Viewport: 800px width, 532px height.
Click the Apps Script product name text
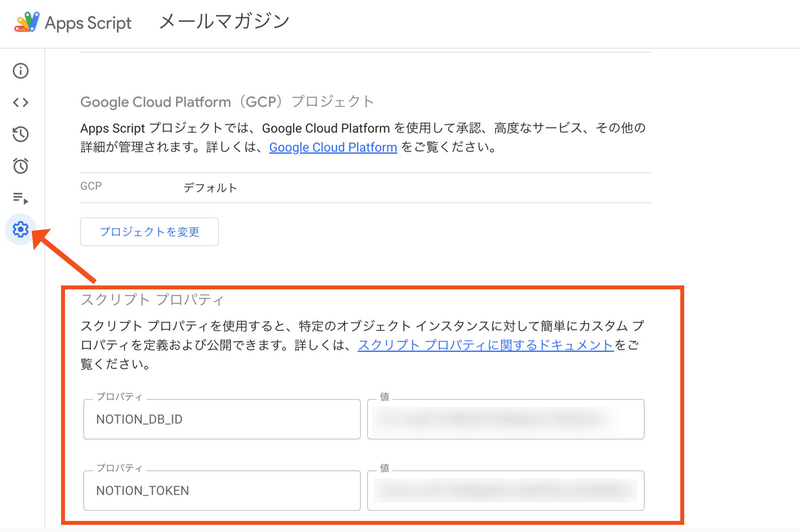[x=88, y=23]
